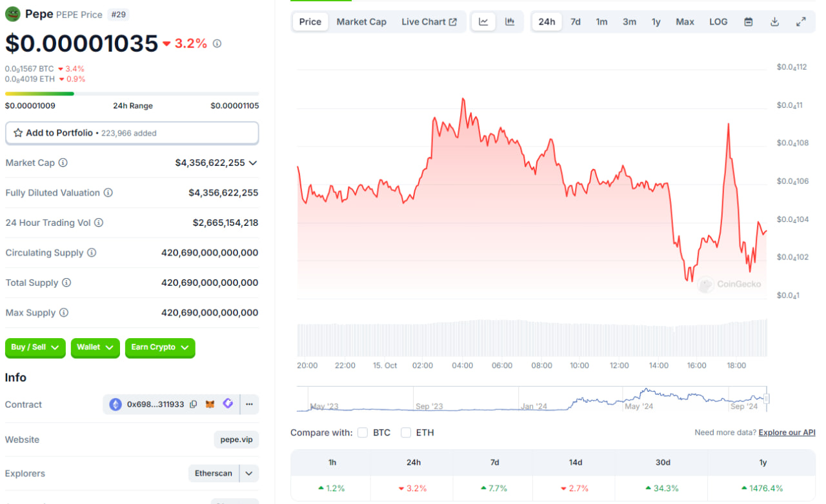Click the $0.00001009 range low value
826x504 pixels.
point(30,106)
